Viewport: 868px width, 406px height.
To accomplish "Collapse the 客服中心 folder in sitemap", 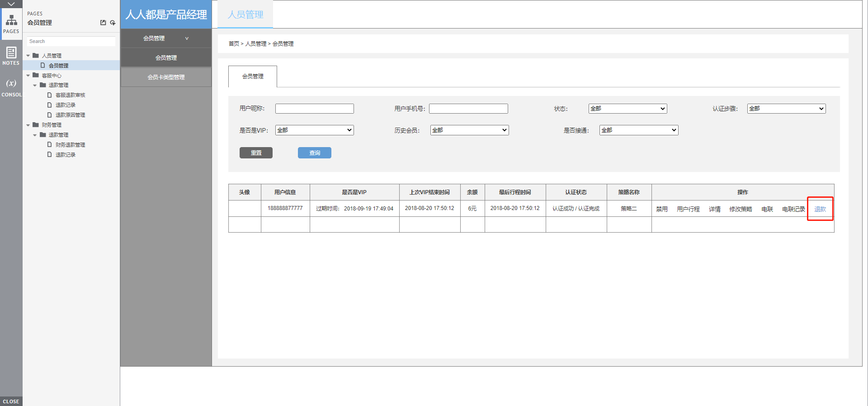I will pyautogui.click(x=28, y=76).
